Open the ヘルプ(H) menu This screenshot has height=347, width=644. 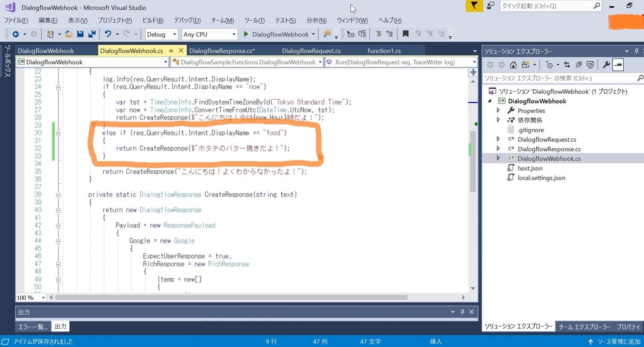click(390, 20)
